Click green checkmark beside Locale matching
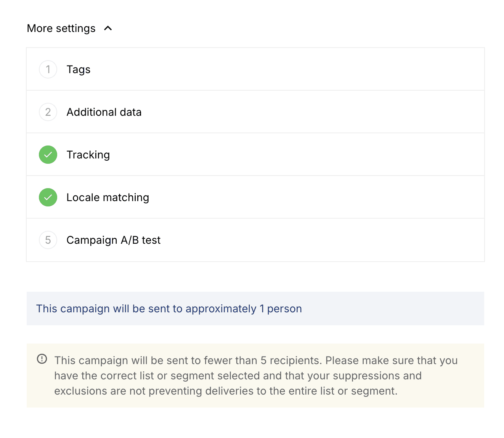The height and width of the screenshot is (438, 504). point(48,197)
